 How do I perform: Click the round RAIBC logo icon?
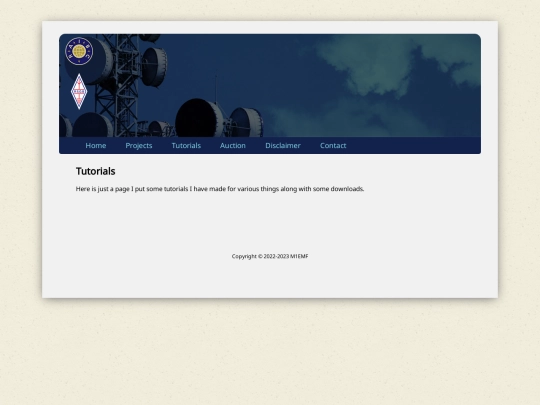click(79, 51)
